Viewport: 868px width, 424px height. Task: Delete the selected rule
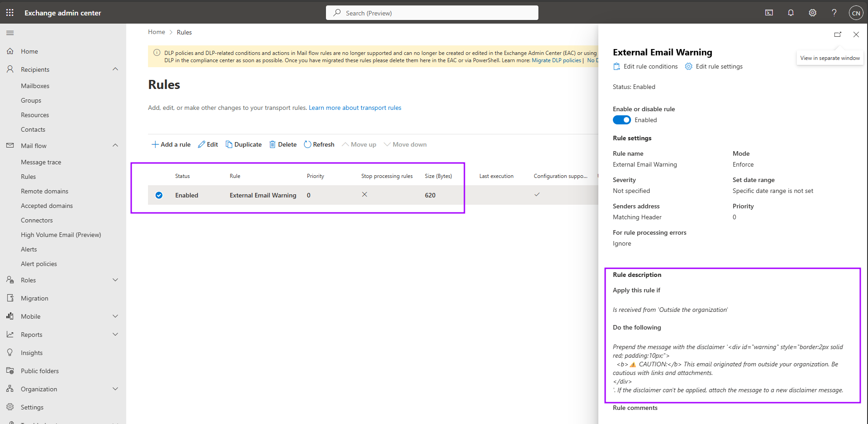pyautogui.click(x=283, y=144)
